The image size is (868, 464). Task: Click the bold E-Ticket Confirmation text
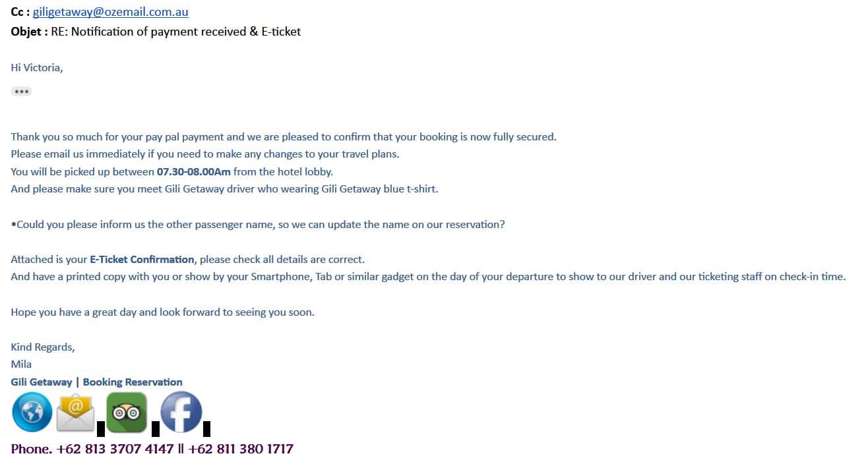click(x=142, y=260)
